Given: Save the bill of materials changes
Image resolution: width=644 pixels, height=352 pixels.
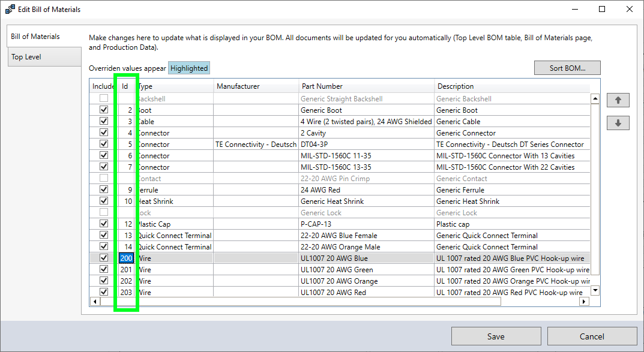Looking at the screenshot, I should tap(496, 336).
